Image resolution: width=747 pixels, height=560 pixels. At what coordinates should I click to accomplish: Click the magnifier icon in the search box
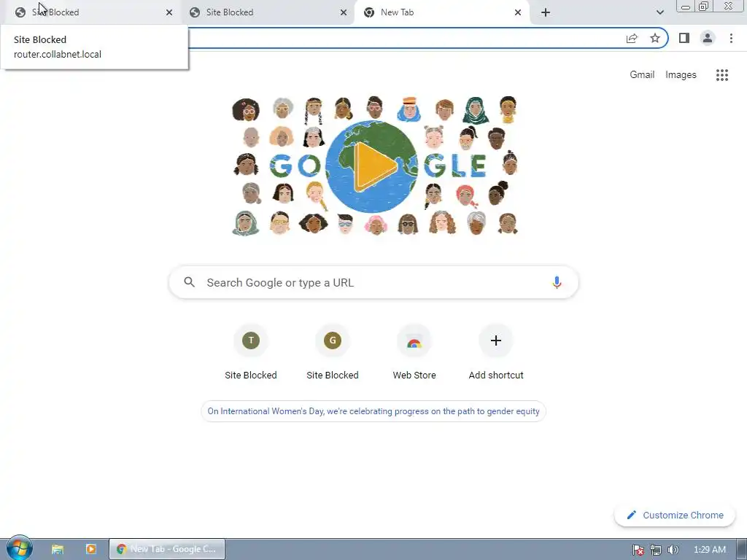190,282
